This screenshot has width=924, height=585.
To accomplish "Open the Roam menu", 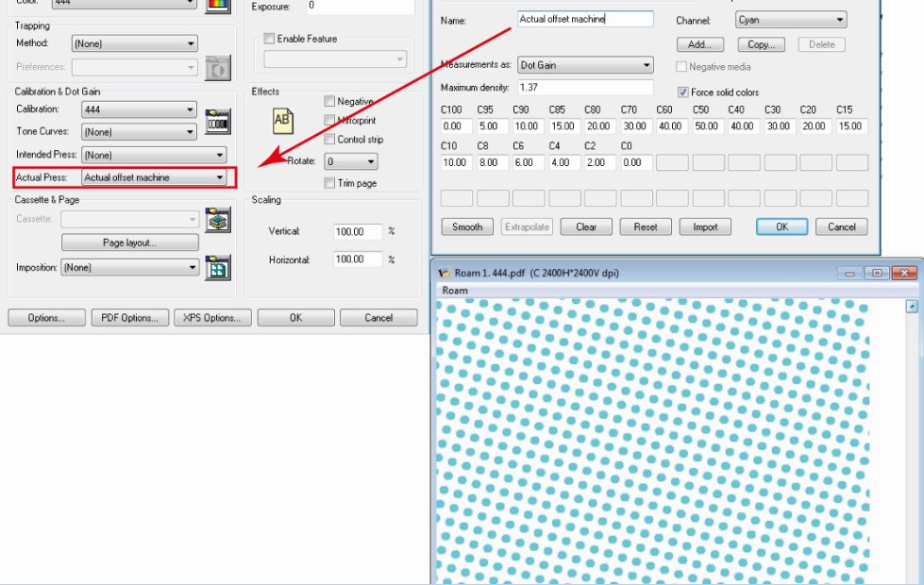I will click(x=455, y=291).
